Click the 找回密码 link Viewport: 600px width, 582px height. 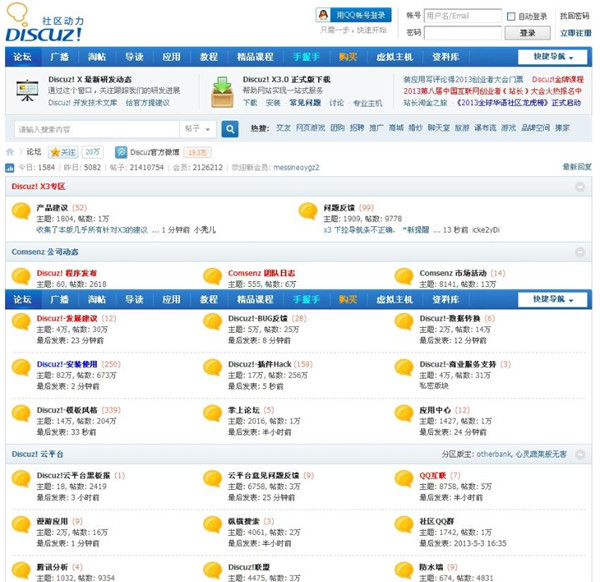coord(575,16)
